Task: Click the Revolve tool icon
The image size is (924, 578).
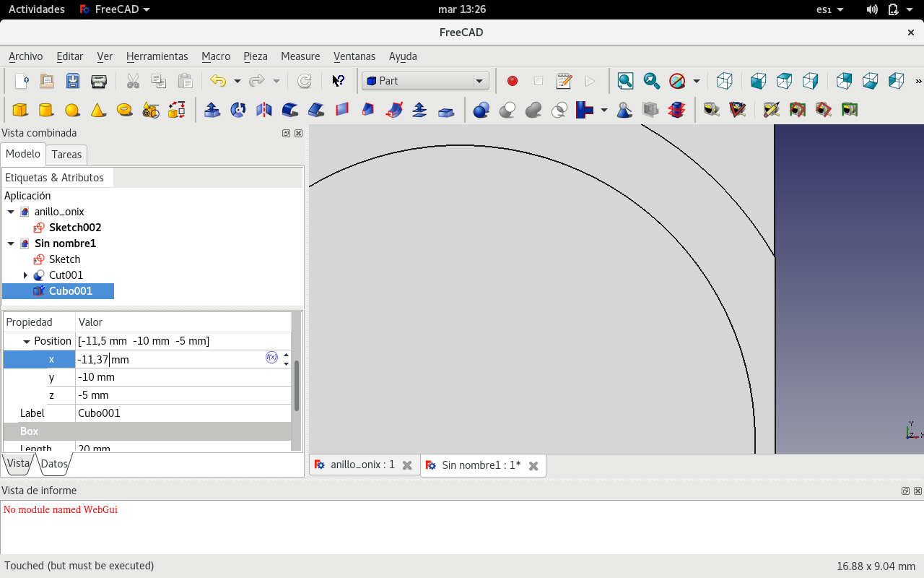Action: 238,110
